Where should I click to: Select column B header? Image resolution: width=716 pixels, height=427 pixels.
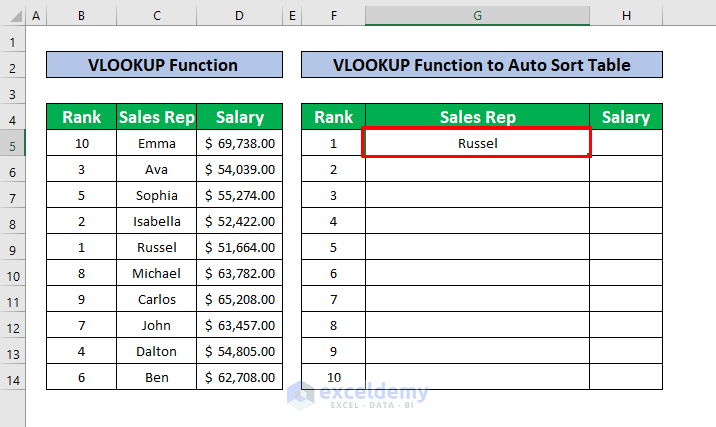[x=81, y=17]
